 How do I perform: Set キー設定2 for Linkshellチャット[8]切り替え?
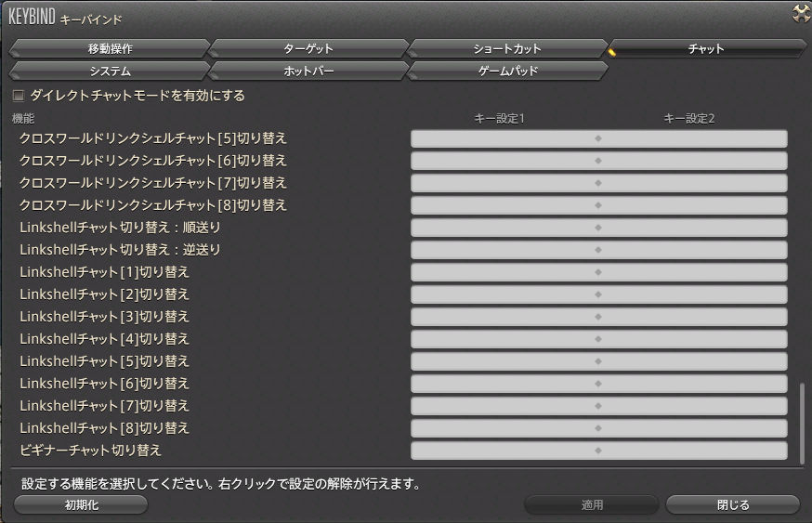point(693,428)
